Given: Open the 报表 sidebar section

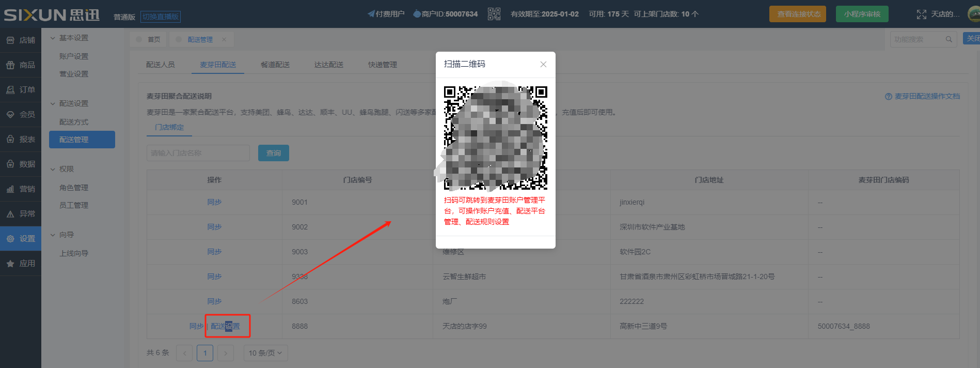Looking at the screenshot, I should pyautogui.click(x=21, y=139).
